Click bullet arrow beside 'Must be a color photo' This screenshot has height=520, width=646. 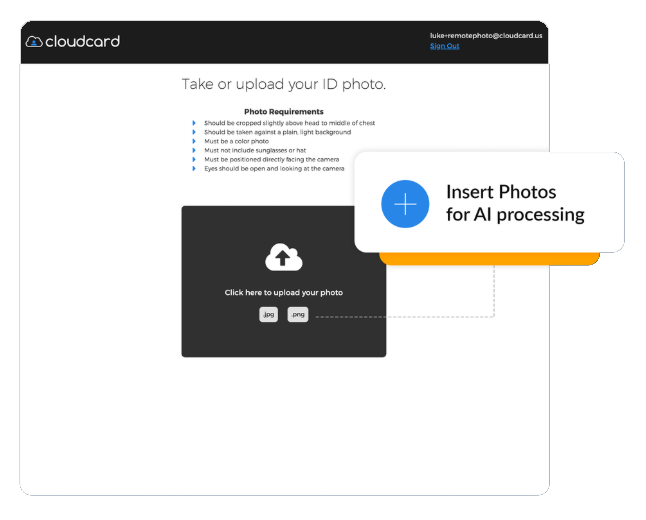pyautogui.click(x=194, y=141)
